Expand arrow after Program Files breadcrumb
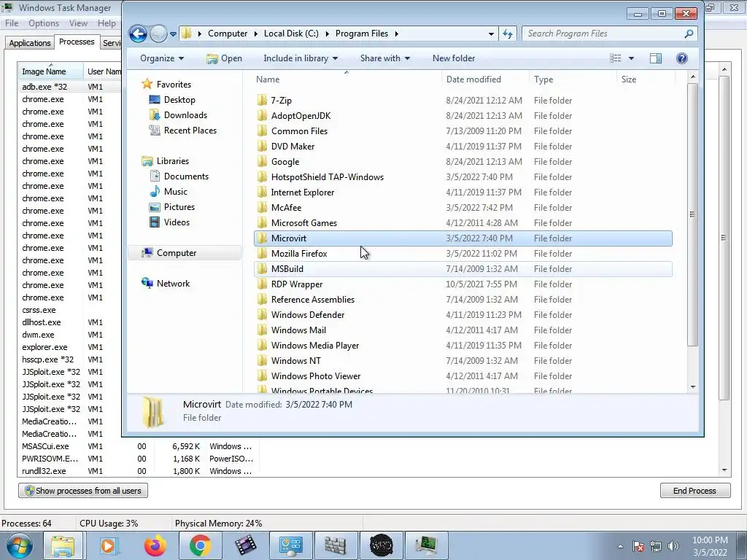747x560 pixels. click(x=396, y=34)
